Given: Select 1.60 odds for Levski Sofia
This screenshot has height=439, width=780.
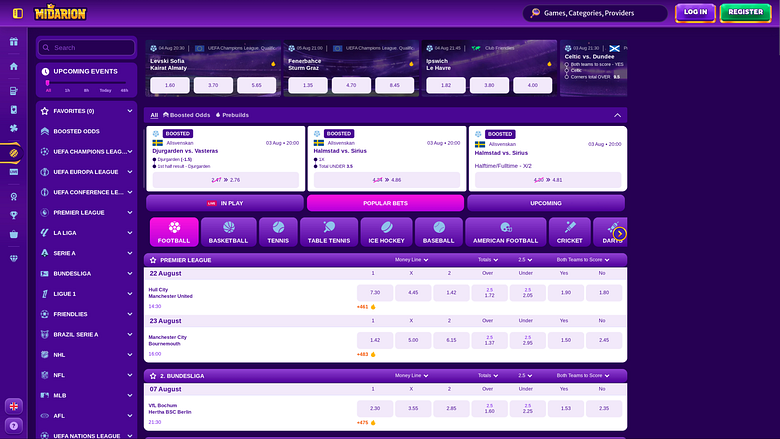Looking at the screenshot, I should click(x=170, y=85).
